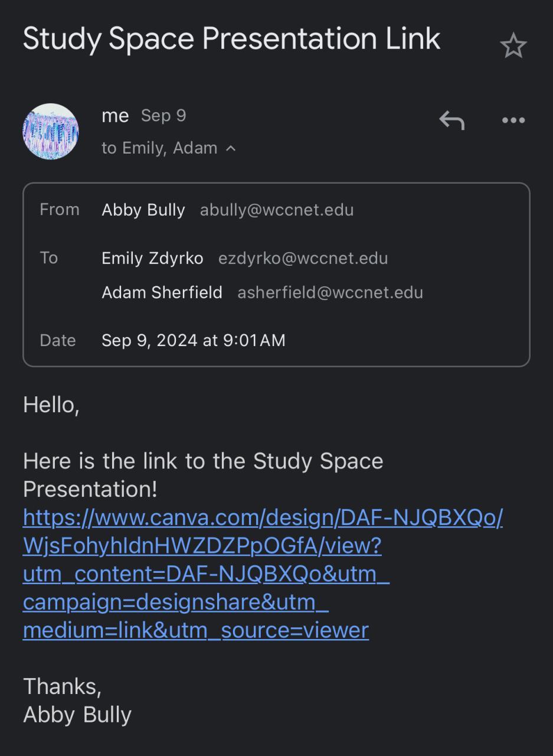Tap the reply arrow icon

452,120
